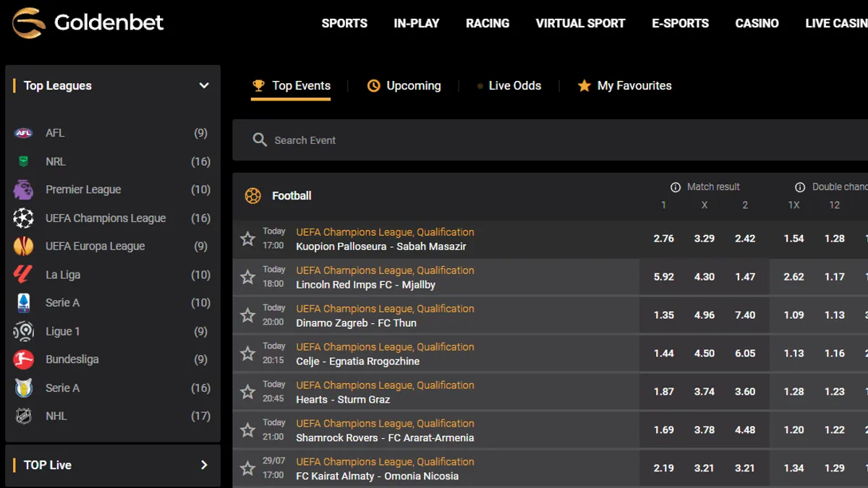This screenshot has height=488, width=868.
Task: Click the AFL league icon
Action: coord(23,133)
